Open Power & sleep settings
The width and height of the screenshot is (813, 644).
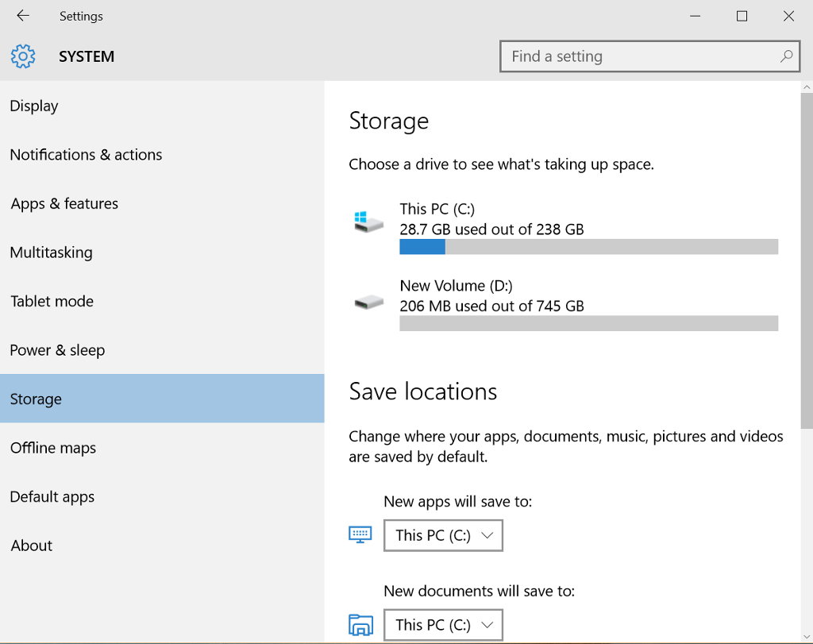pyautogui.click(x=57, y=350)
